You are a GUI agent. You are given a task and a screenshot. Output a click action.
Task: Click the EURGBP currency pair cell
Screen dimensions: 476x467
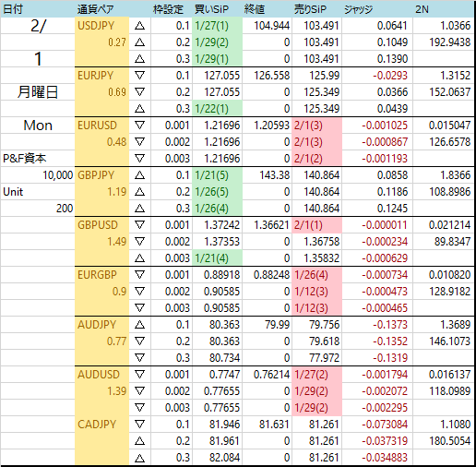pyautogui.click(x=101, y=275)
